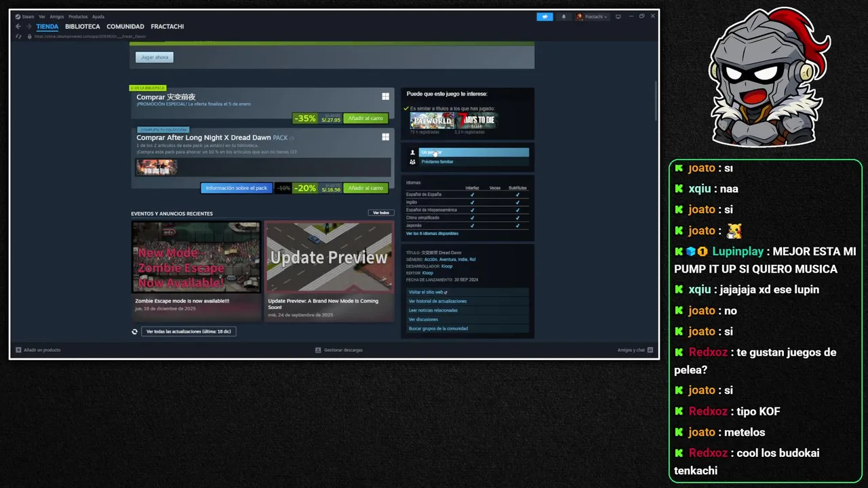Click the Kick icon next to Redxoz 'tipo KOF'

pos(679,411)
